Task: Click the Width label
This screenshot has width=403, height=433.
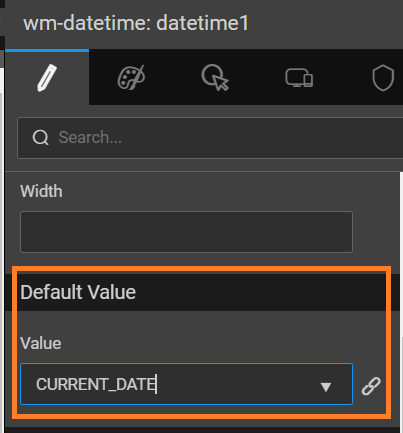Action: pyautogui.click(x=41, y=191)
